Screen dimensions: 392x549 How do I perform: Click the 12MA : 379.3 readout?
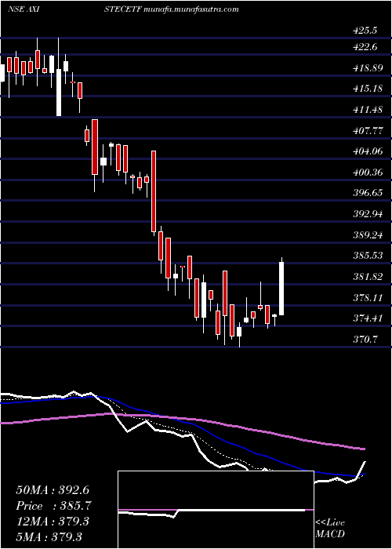pyautogui.click(x=53, y=522)
